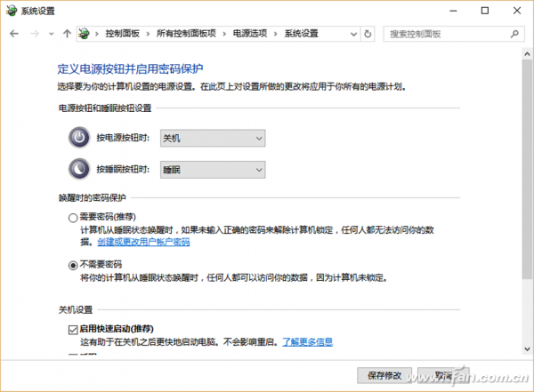Go up one level with up arrow
The width and height of the screenshot is (534, 392).
click(x=67, y=34)
